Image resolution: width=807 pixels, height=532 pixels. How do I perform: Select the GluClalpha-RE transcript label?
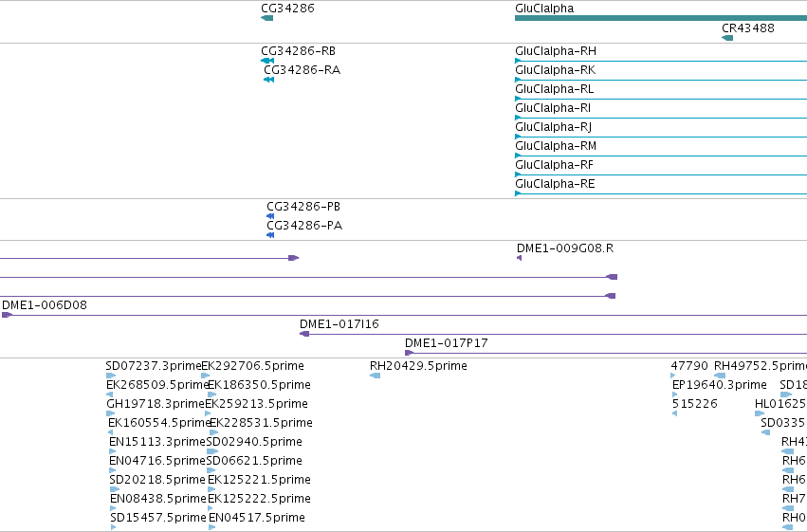point(555,184)
